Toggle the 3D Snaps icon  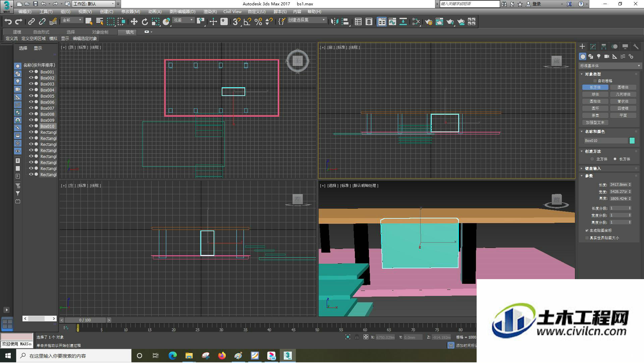coord(236,22)
